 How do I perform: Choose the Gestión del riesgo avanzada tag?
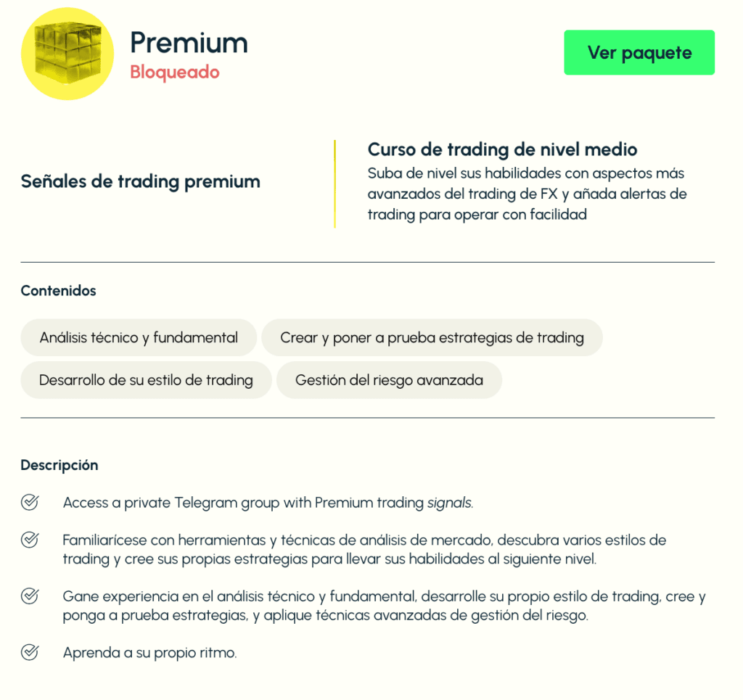coord(389,380)
